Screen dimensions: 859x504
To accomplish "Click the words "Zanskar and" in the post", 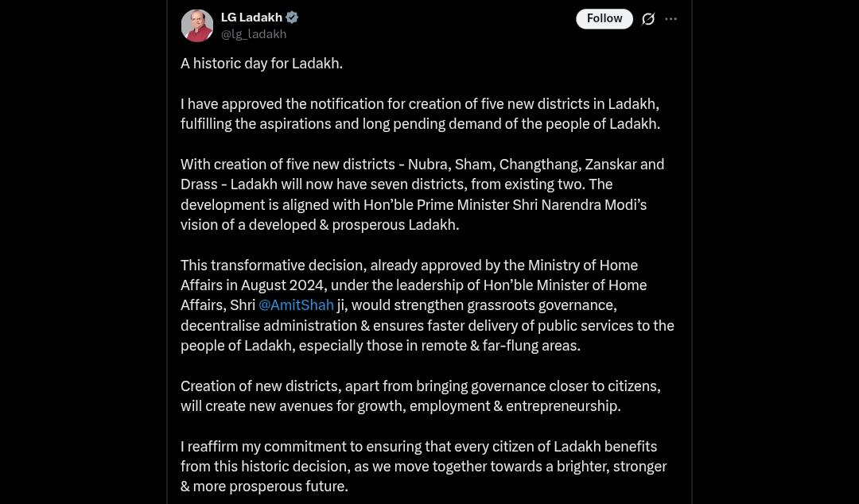I will click(x=624, y=165).
